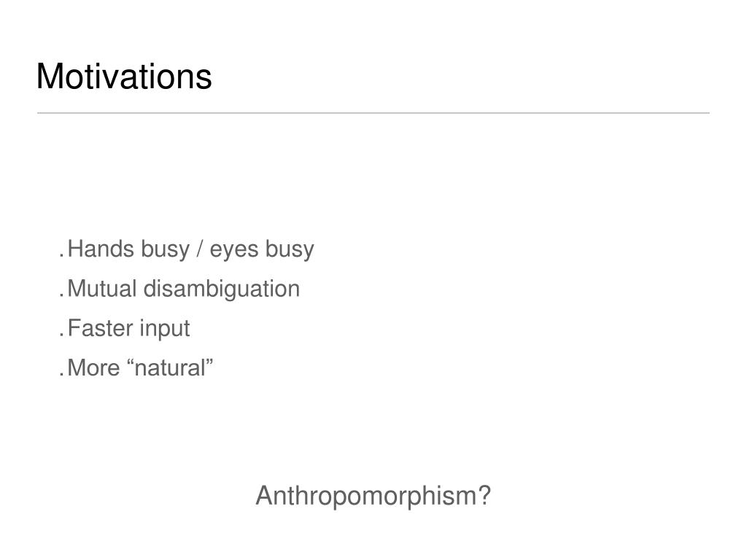Click the bullet dot before "Mutual"
This screenshot has width=747, height=560.
coord(61,296)
